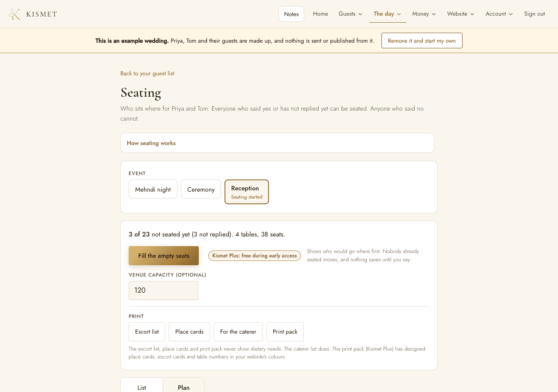Screen dimensions: 558x392
Task: Open the Money dropdown menu
Action: pos(424,14)
